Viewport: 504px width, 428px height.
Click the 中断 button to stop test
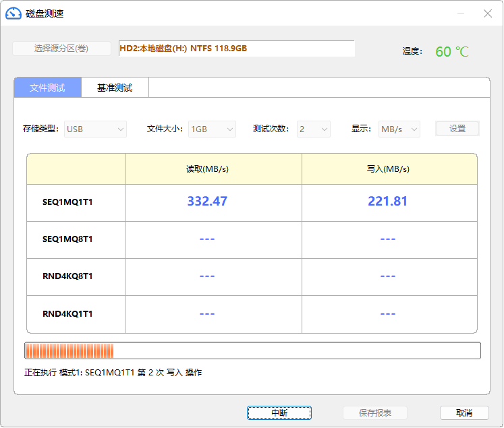279,412
